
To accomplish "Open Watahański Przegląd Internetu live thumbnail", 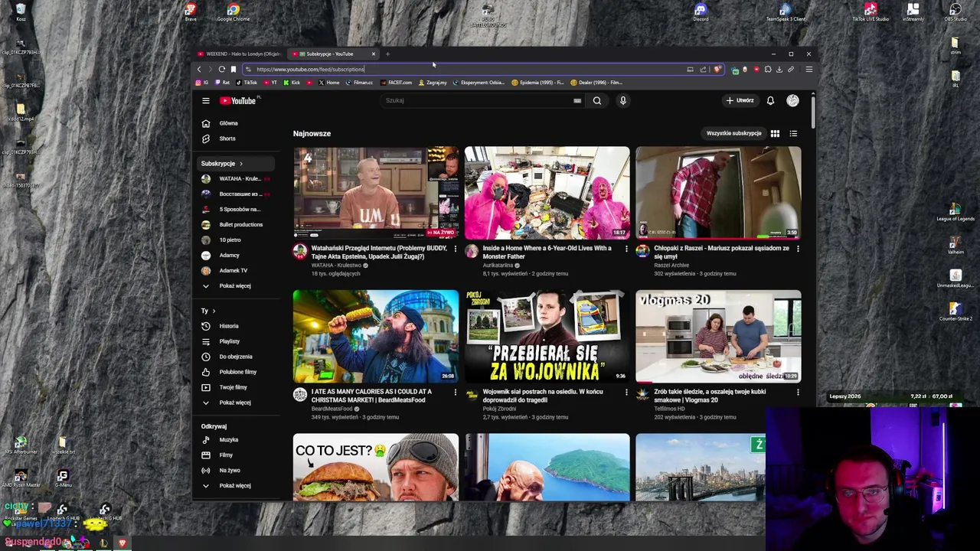I will (x=376, y=192).
